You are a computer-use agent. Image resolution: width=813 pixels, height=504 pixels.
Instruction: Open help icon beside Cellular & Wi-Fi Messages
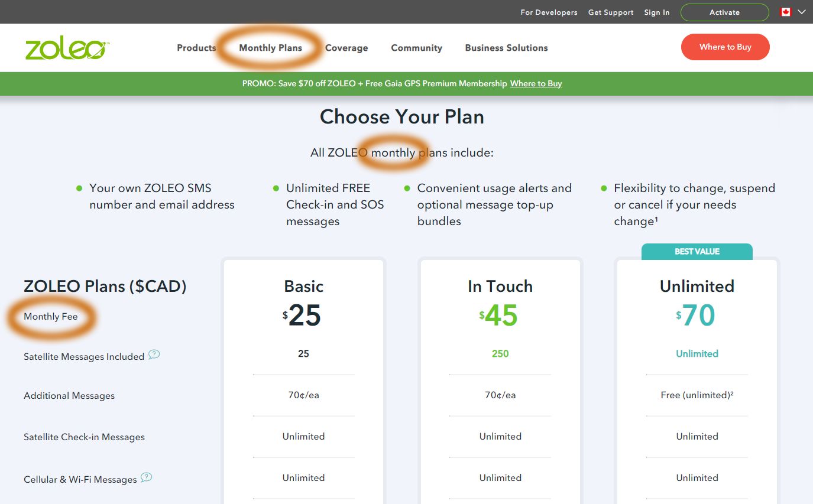point(146,477)
